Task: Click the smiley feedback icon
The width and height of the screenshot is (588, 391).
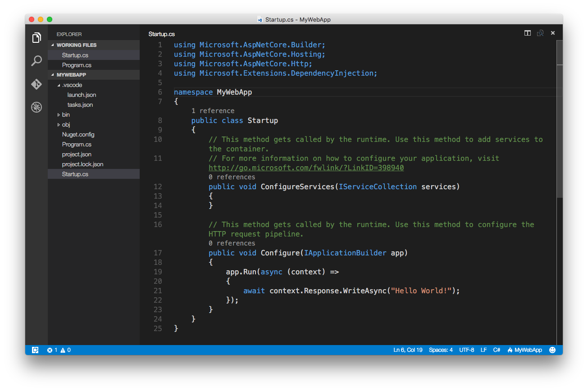Action: [x=552, y=350]
